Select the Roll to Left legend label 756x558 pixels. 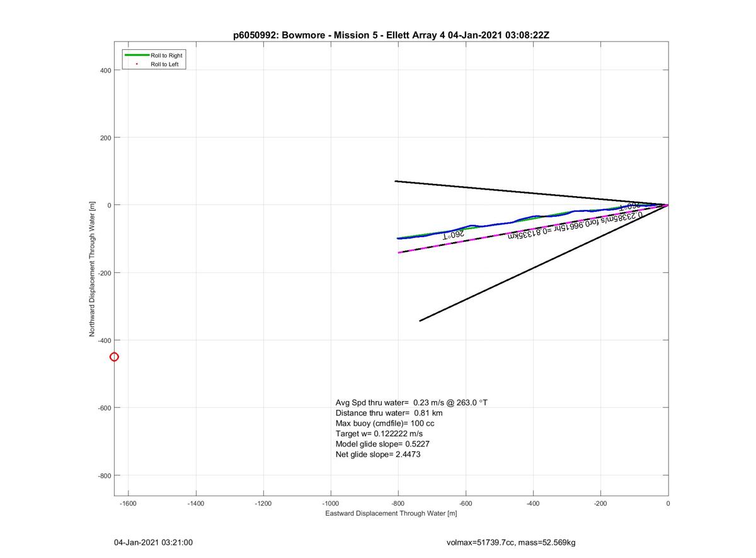(165, 64)
